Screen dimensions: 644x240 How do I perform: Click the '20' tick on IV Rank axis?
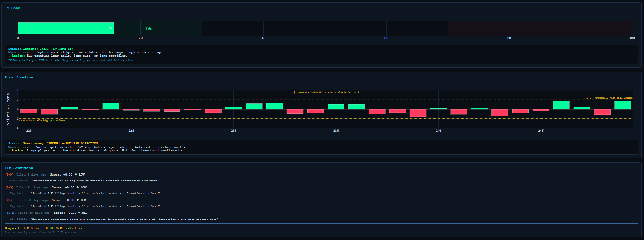click(140, 38)
